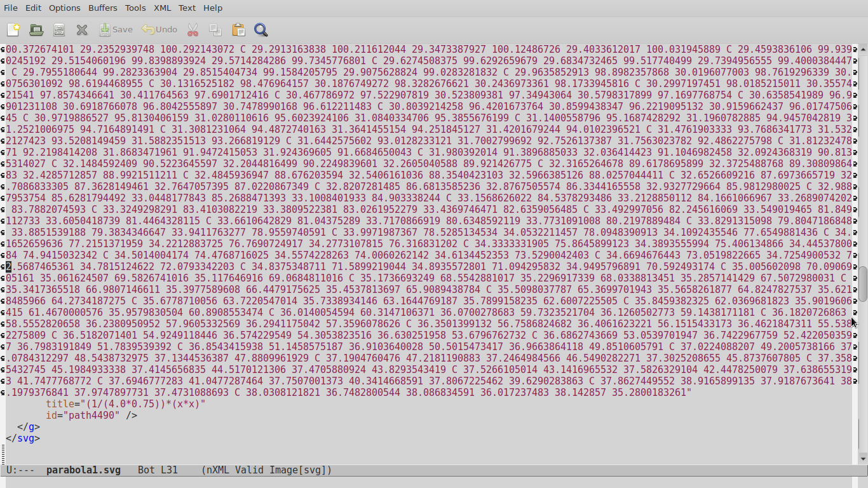Open directory with the drawer icon
Screen dimensions: 868x488
pos(59,30)
